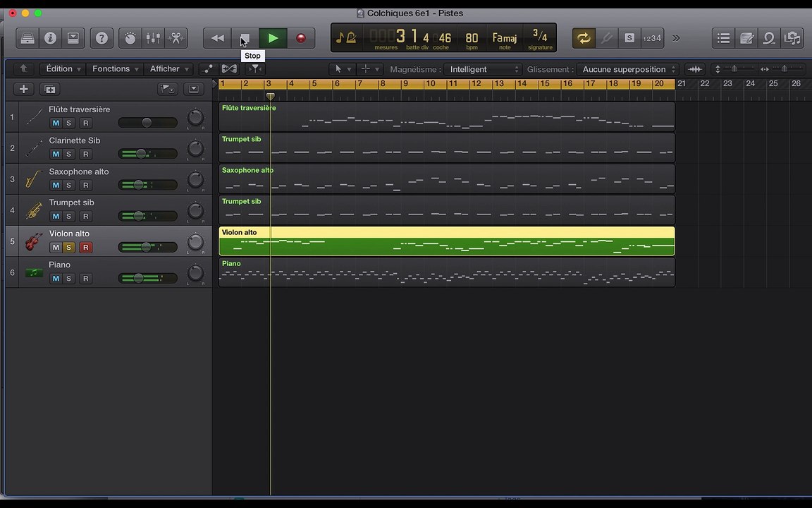This screenshot has width=812, height=508.
Task: Open the Inspector with the info icon
Action: (x=50, y=38)
